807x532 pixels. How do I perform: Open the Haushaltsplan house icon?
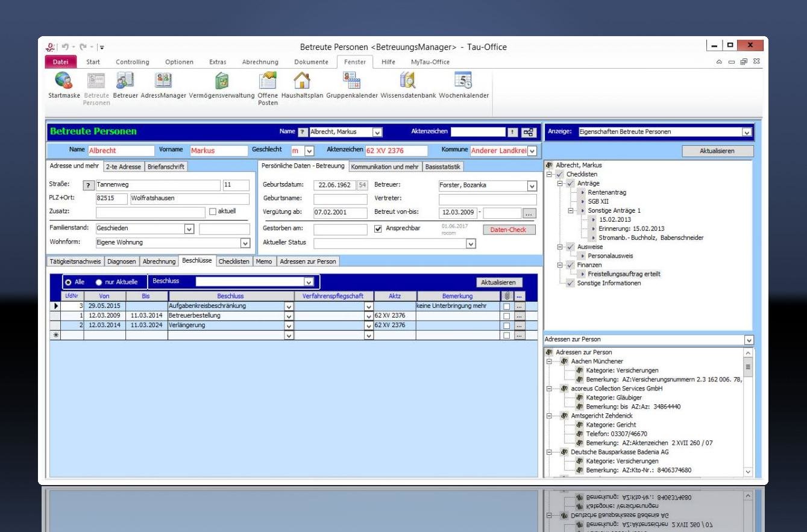302,81
